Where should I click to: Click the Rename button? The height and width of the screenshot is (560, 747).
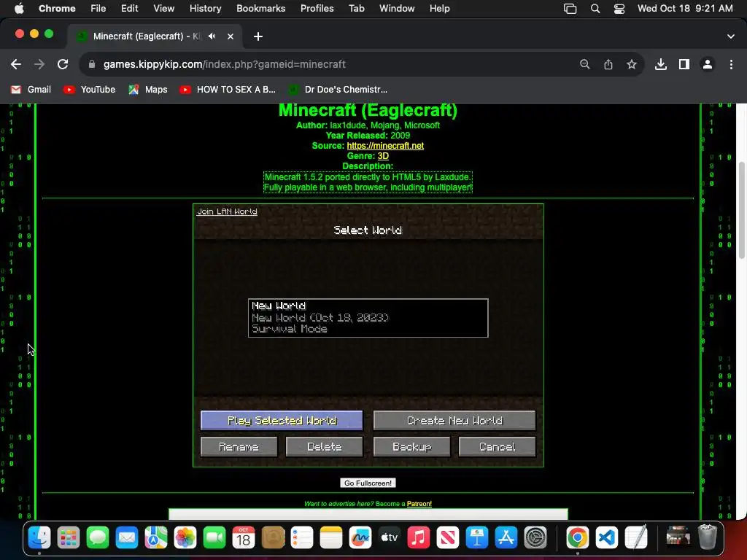point(239,447)
